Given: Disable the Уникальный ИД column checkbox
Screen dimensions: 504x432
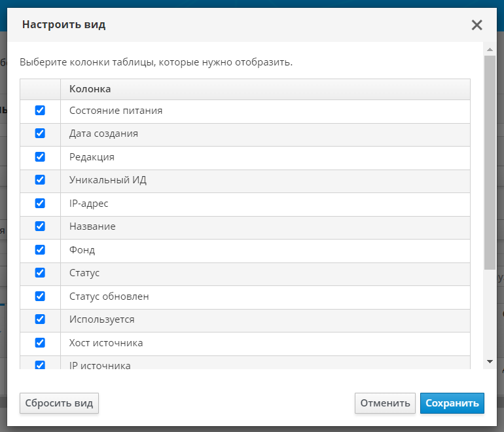Looking at the screenshot, I should click(x=40, y=180).
